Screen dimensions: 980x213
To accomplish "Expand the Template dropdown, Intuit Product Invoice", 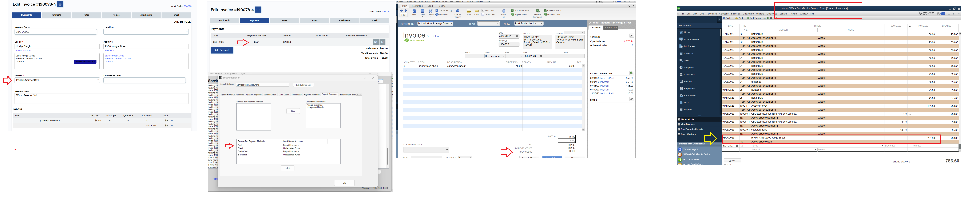I will point(541,24).
